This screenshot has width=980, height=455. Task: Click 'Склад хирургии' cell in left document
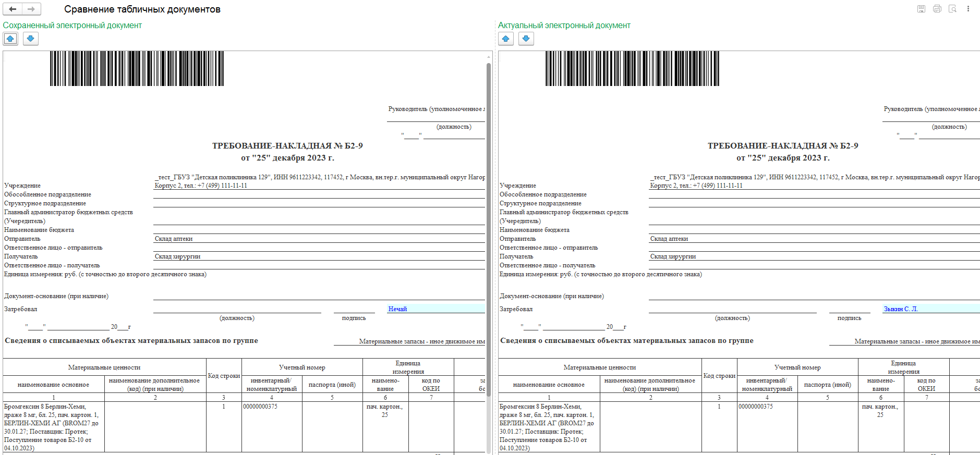pyautogui.click(x=319, y=256)
